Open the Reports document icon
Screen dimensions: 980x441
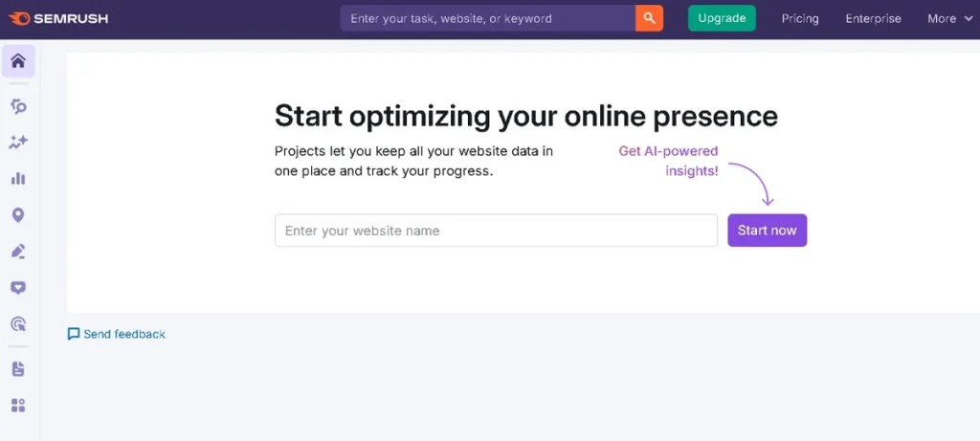[18, 369]
